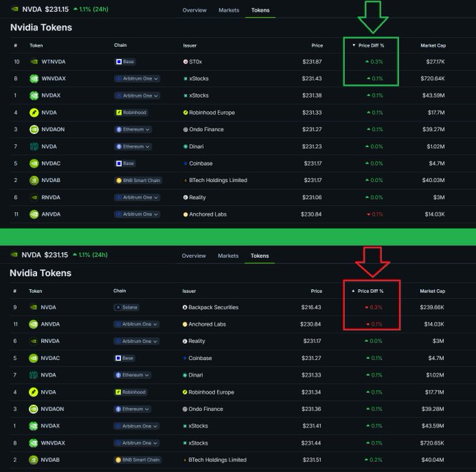The width and height of the screenshot is (476, 472).
Task: Click the WTNVDA token name
Action: click(53, 62)
